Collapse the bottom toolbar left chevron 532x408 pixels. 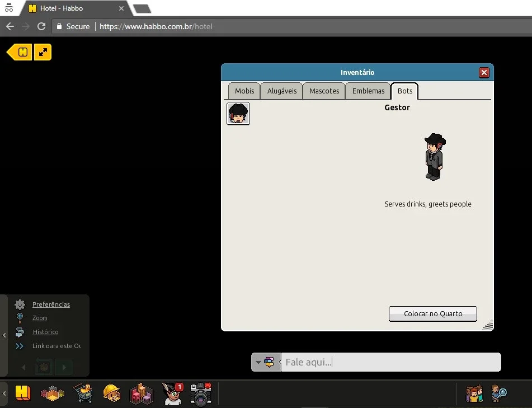[4, 394]
